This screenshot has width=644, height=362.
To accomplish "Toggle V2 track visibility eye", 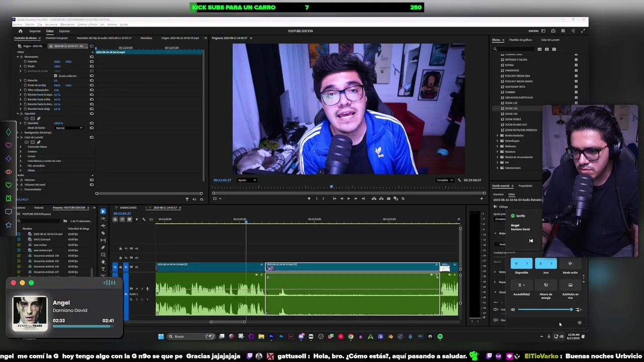I will pos(136,258).
